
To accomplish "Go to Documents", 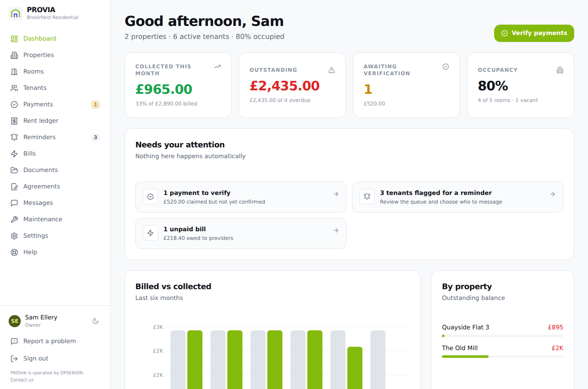I will tap(55, 170).
